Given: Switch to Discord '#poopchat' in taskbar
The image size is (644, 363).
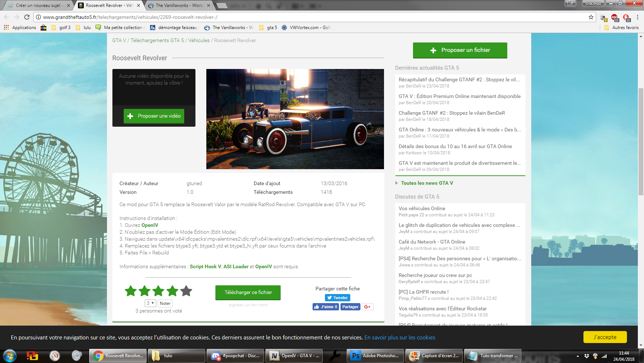Looking at the screenshot, I should (235, 356).
